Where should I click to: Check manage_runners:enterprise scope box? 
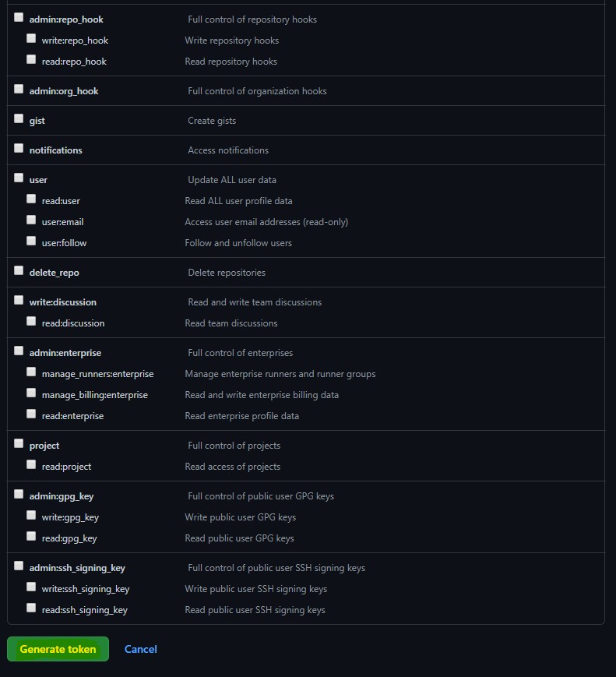(x=31, y=372)
